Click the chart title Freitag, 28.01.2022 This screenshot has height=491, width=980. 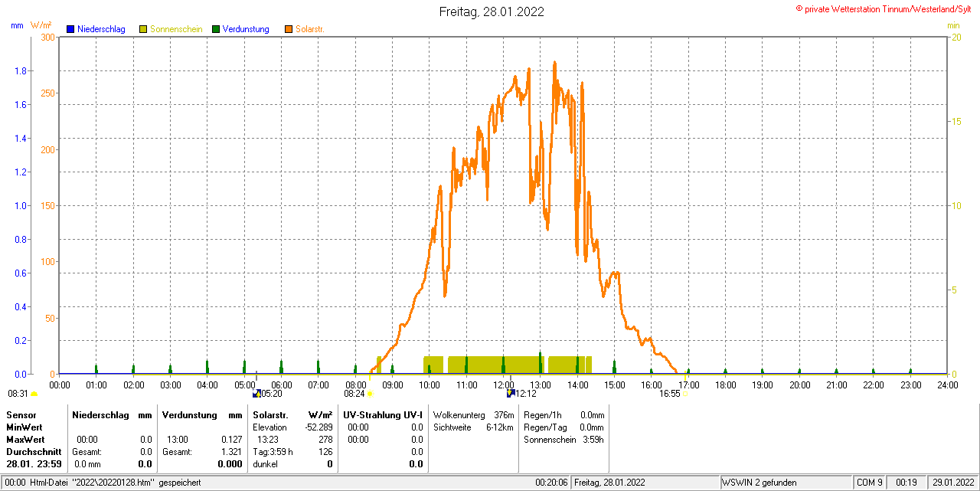pos(492,11)
